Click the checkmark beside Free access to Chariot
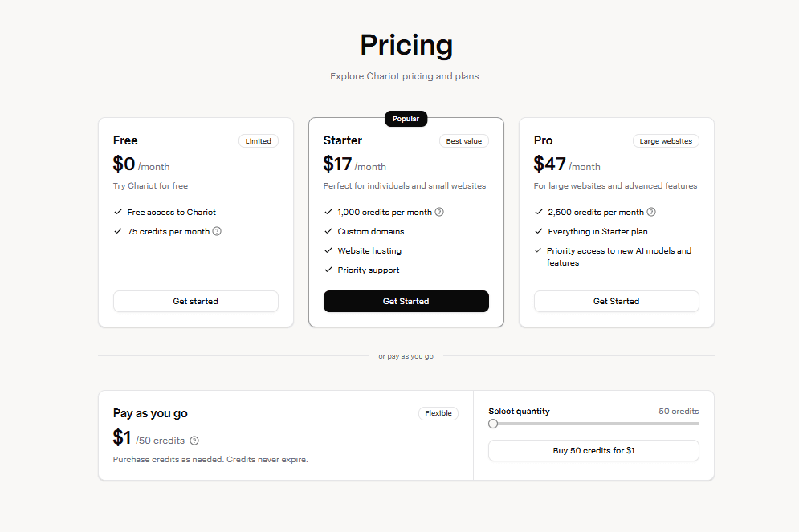This screenshot has height=532, width=799. pos(118,213)
